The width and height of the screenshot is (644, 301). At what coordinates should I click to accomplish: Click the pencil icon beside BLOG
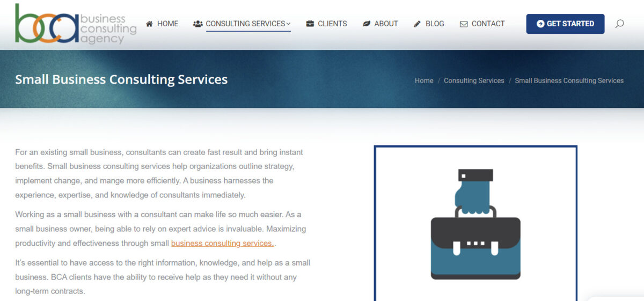click(x=418, y=24)
